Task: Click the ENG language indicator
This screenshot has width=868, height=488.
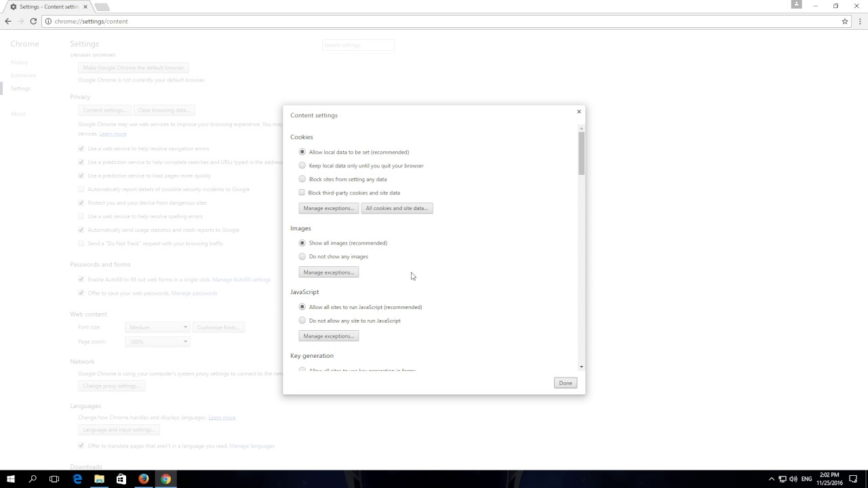Action: point(807,479)
